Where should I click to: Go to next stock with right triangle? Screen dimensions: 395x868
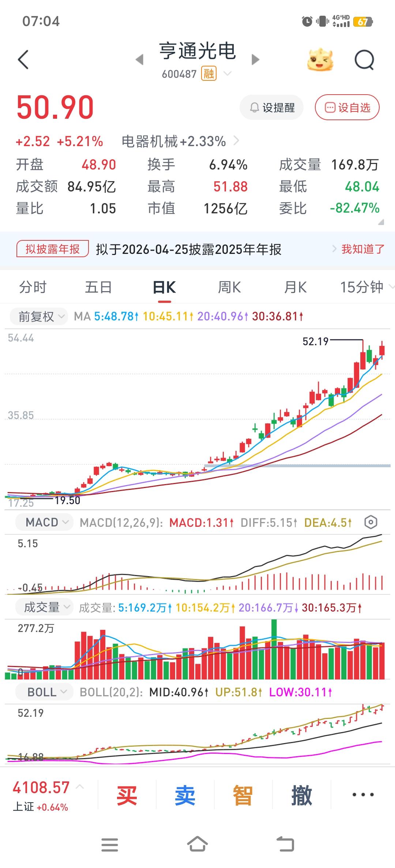pos(255,60)
